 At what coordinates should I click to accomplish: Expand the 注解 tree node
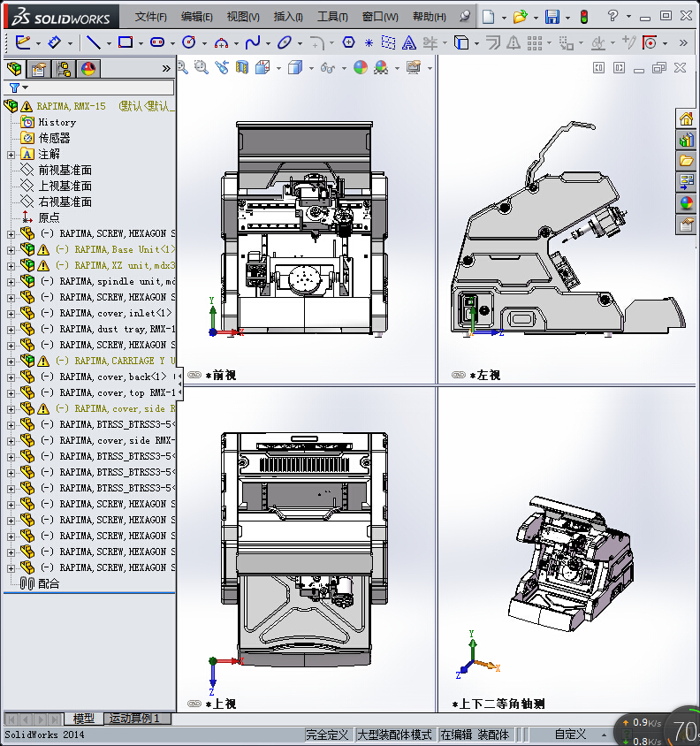click(x=11, y=155)
